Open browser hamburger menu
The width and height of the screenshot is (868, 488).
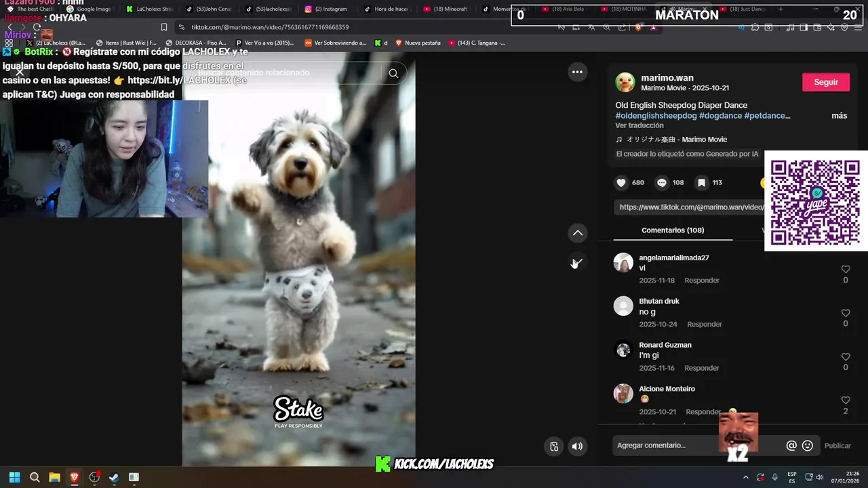coord(858,27)
